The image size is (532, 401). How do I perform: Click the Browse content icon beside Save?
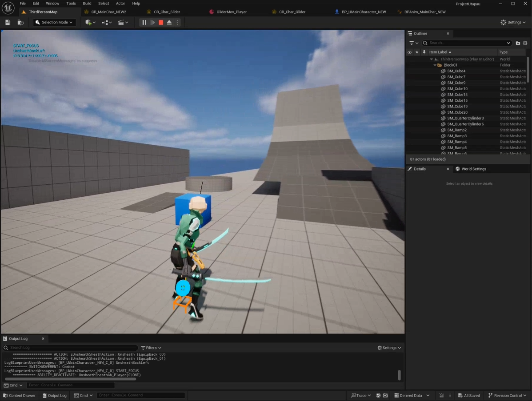click(20, 22)
